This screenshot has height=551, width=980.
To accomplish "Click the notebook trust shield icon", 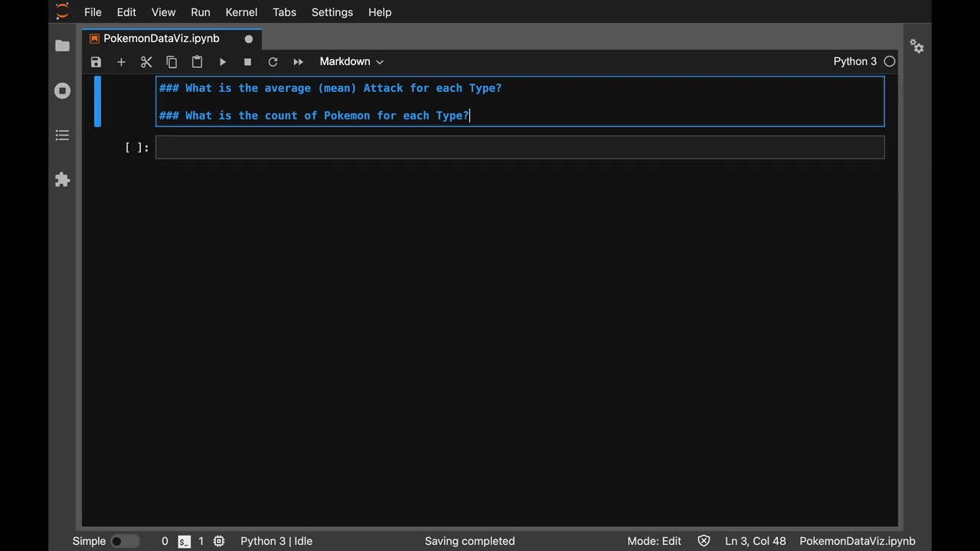I will (704, 541).
